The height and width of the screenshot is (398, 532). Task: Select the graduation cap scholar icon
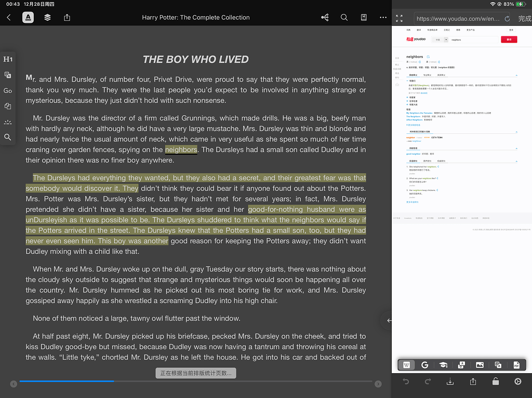(x=443, y=365)
